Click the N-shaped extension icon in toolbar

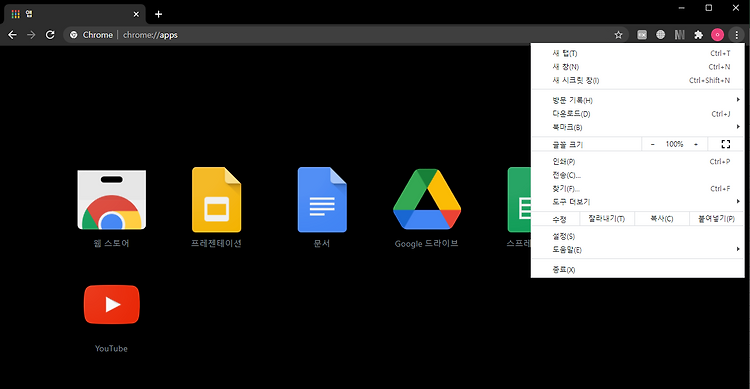point(680,34)
